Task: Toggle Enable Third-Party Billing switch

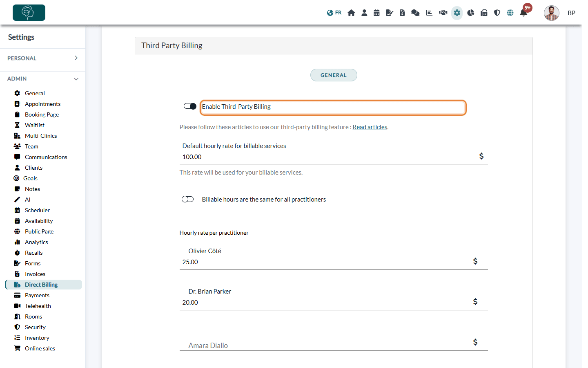Action: pyautogui.click(x=190, y=106)
